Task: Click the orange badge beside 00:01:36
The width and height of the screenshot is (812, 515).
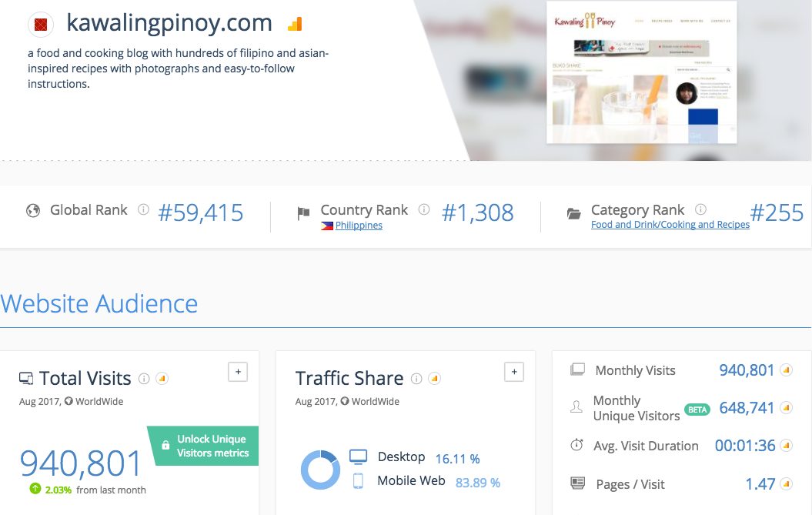Action: point(786,446)
